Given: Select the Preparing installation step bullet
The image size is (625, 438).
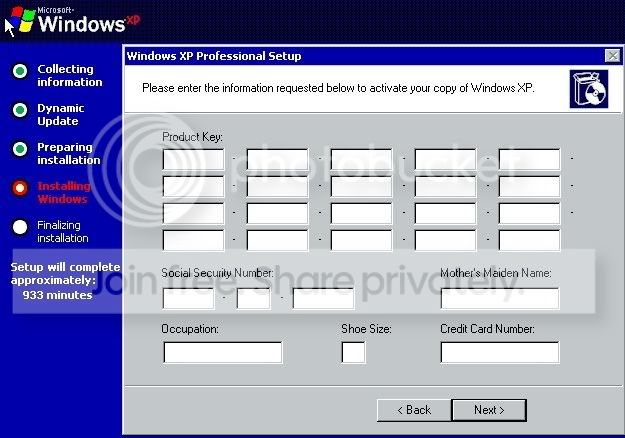Looking at the screenshot, I should coord(20,149).
